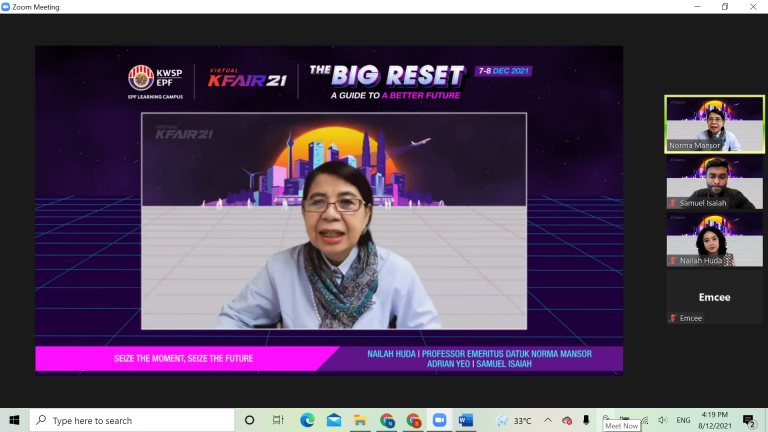Select Samuel Isaiah's video thumbnail

[x=714, y=182]
